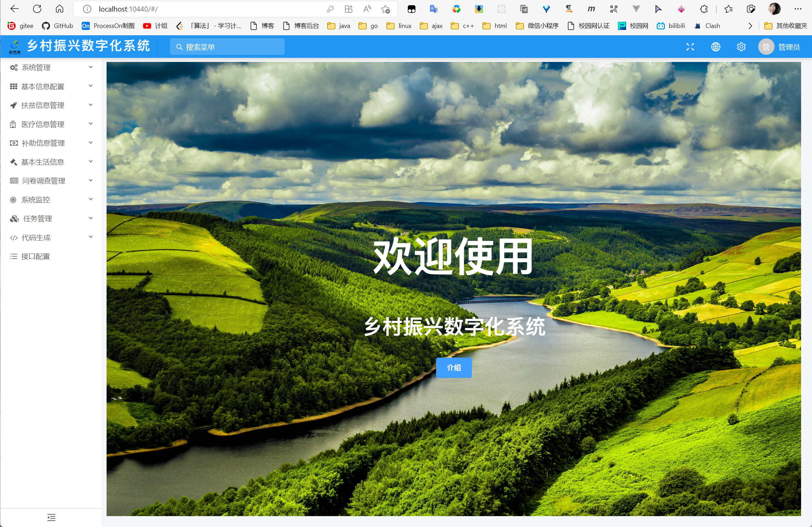Open the 任务管理 menu label
This screenshot has width=812, height=527.
(x=37, y=219)
